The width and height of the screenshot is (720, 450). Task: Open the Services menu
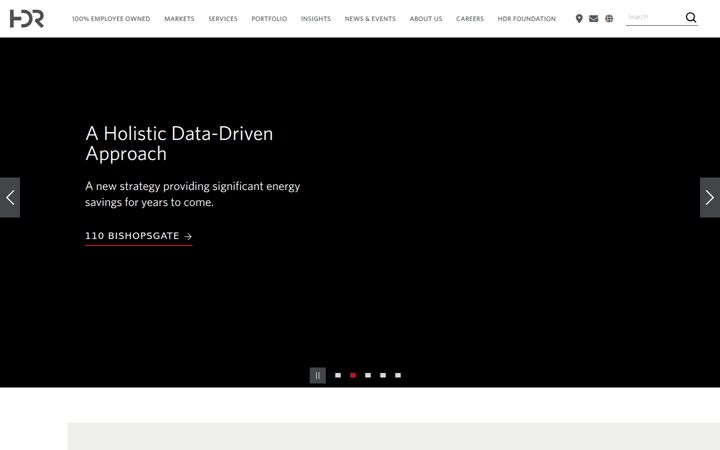[223, 19]
